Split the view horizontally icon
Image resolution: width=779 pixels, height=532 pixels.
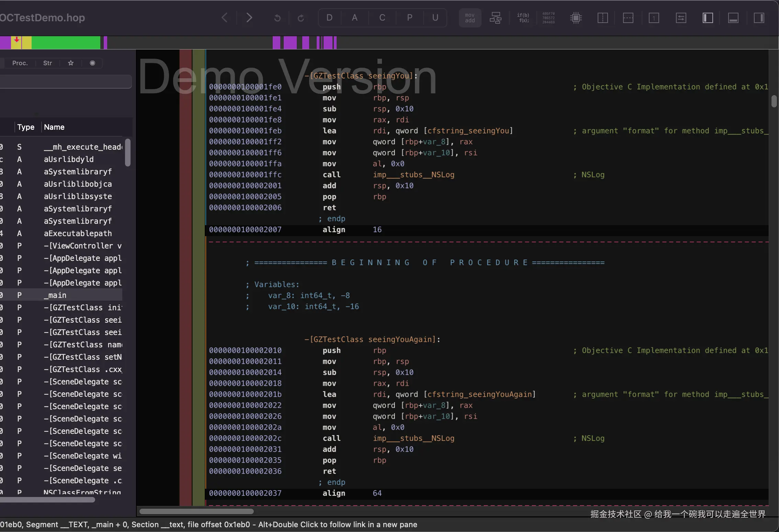click(628, 18)
